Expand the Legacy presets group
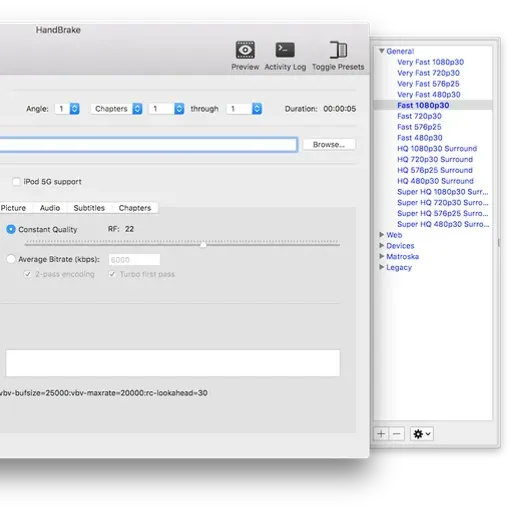 coord(382,267)
